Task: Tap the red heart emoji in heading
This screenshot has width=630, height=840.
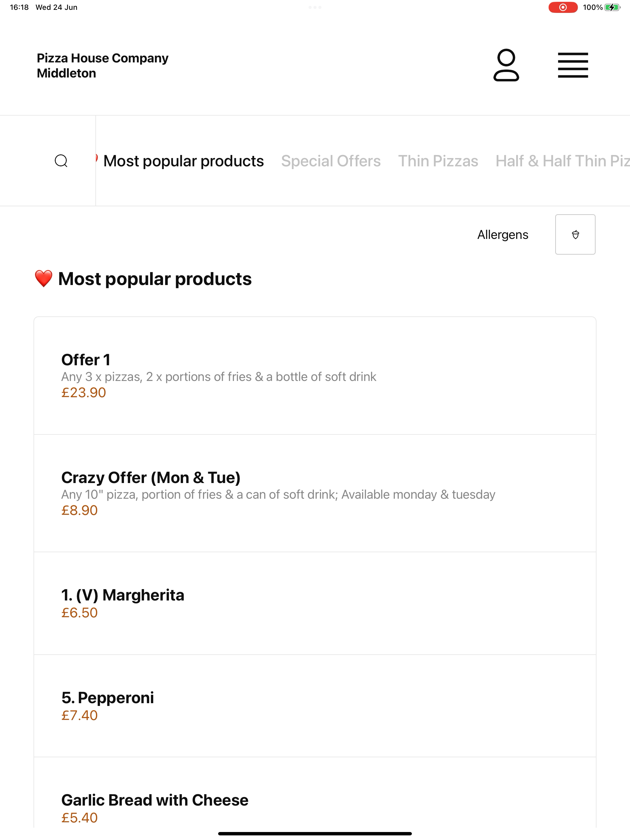Action: [43, 279]
